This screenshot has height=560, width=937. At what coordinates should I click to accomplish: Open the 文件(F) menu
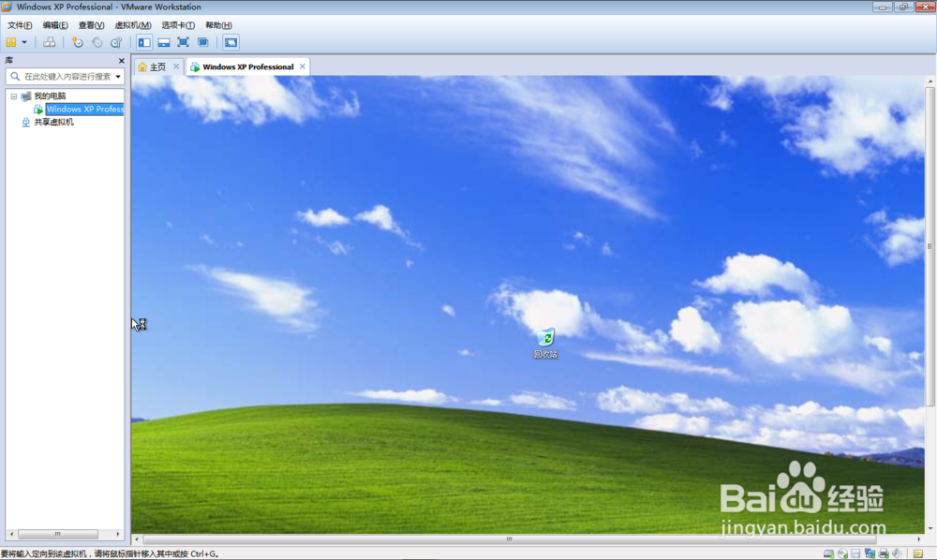coord(20,25)
